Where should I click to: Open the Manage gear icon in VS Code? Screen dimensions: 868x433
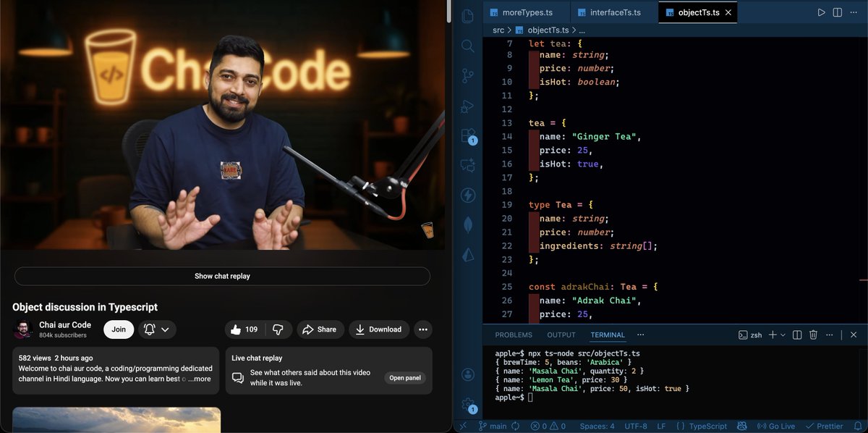468,405
